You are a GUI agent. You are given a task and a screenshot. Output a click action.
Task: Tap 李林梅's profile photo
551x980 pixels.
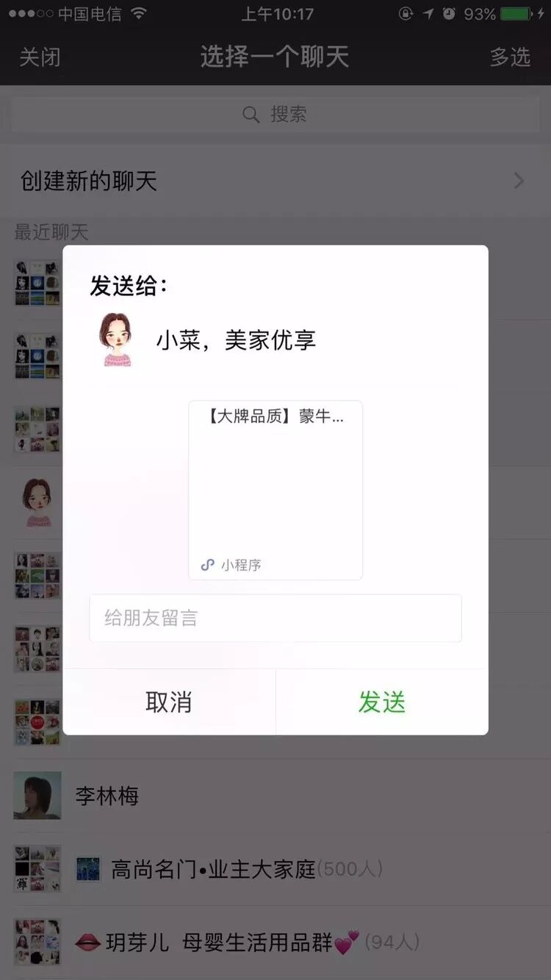(x=37, y=796)
